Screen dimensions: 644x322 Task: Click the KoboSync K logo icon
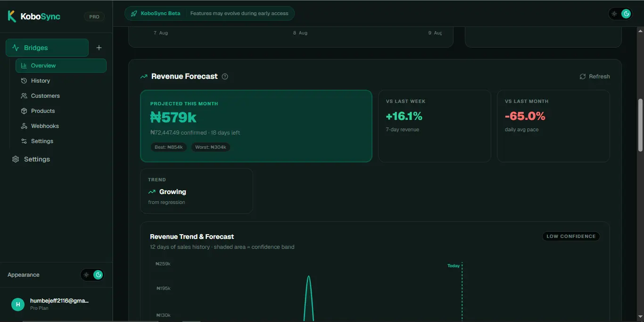[12, 17]
